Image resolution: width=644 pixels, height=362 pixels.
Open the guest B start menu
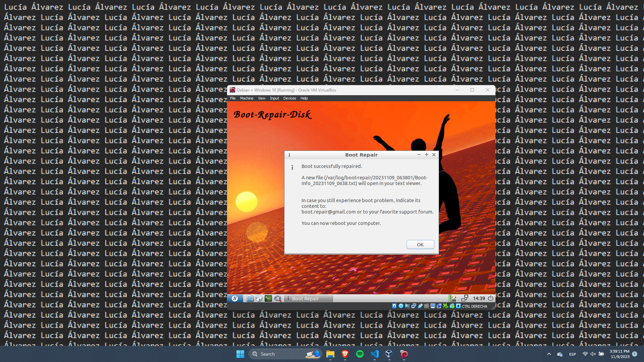pyautogui.click(x=235, y=298)
